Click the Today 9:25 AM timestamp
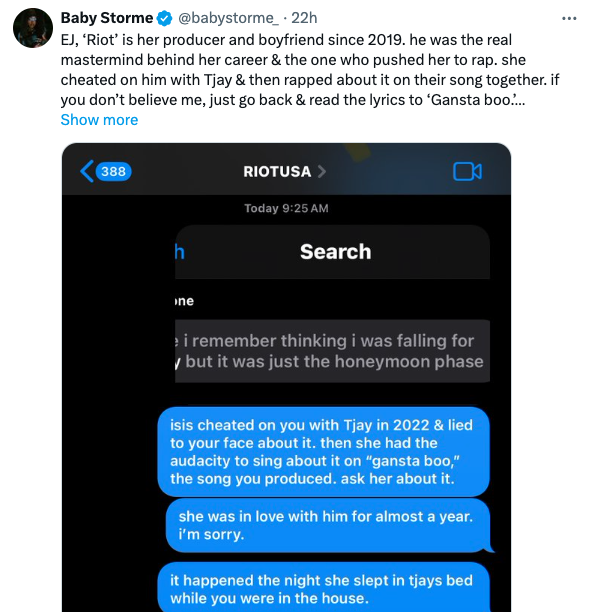The image size is (590, 612). 286,208
